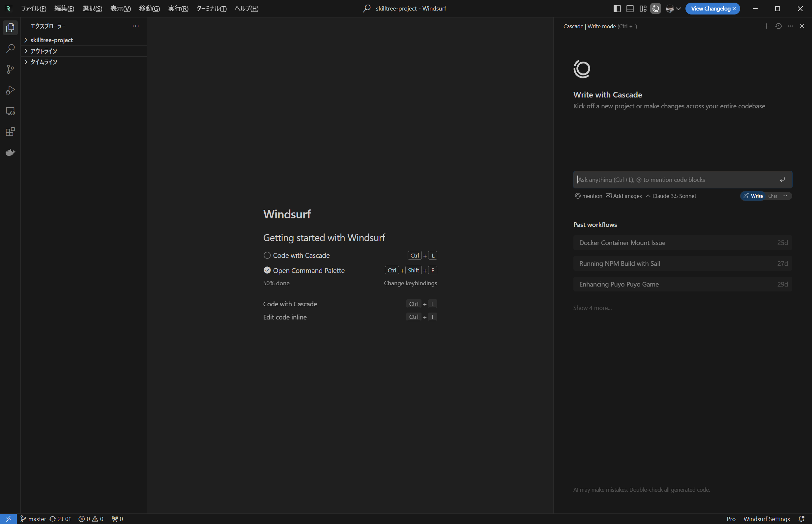Toggle the primary sidebar layout icon

point(617,9)
